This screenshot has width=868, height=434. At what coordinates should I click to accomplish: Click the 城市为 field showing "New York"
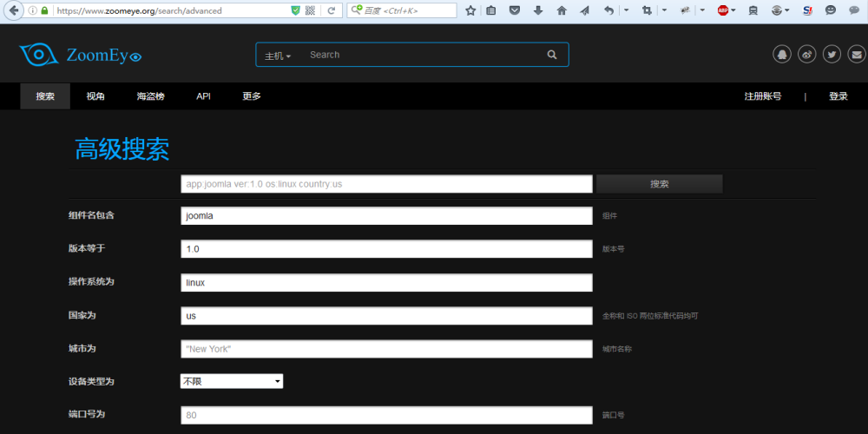click(386, 349)
